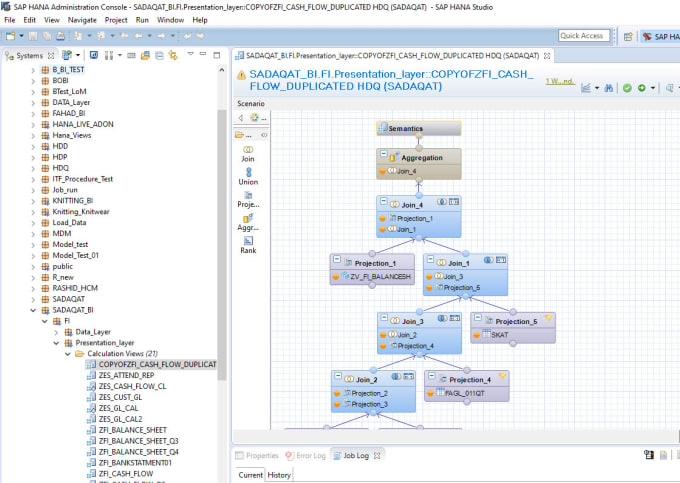
Task: Click the Add System icon in Systems panel
Action: pyautogui.click(x=67, y=55)
